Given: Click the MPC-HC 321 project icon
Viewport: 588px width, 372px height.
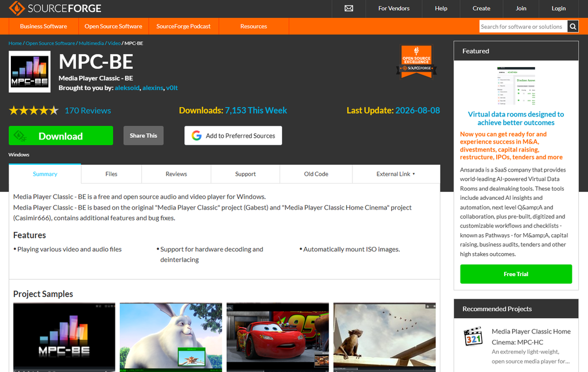Looking at the screenshot, I should click(x=473, y=336).
